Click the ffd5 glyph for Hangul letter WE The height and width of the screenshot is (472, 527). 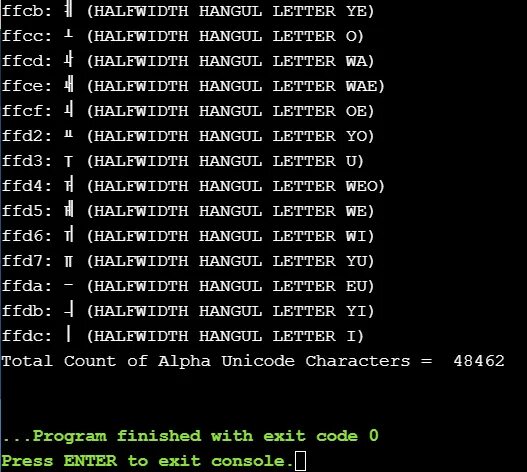click(x=69, y=209)
